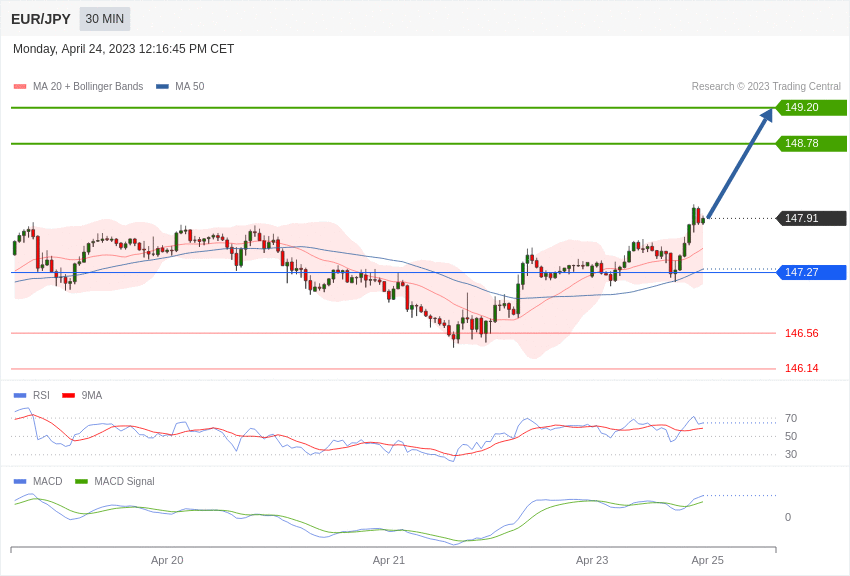Click the RSI legend label

(x=41, y=396)
